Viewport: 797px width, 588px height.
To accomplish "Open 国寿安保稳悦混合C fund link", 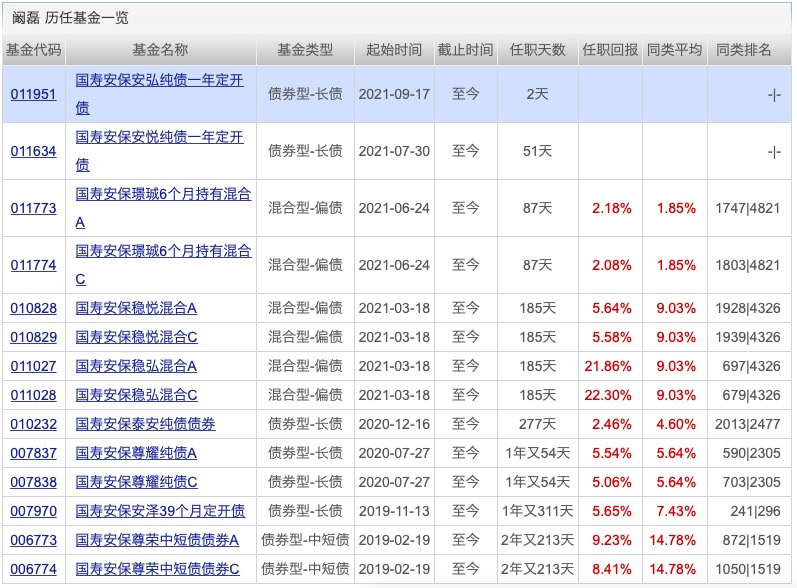I will coord(136,337).
